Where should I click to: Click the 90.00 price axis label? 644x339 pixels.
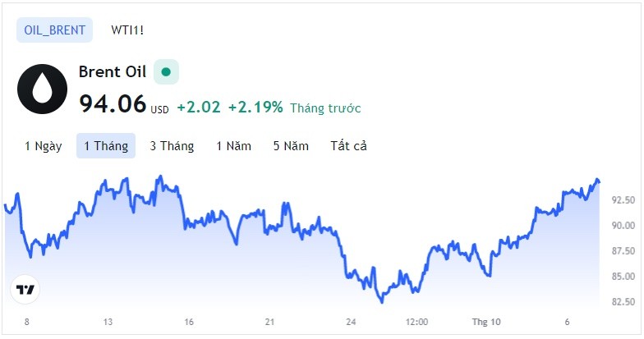click(623, 225)
